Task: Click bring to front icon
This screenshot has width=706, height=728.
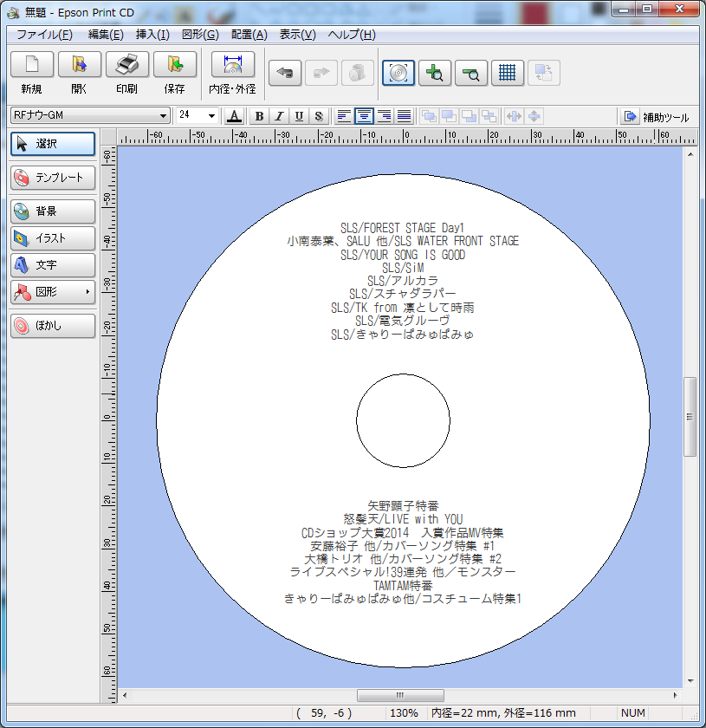Action: click(x=430, y=115)
